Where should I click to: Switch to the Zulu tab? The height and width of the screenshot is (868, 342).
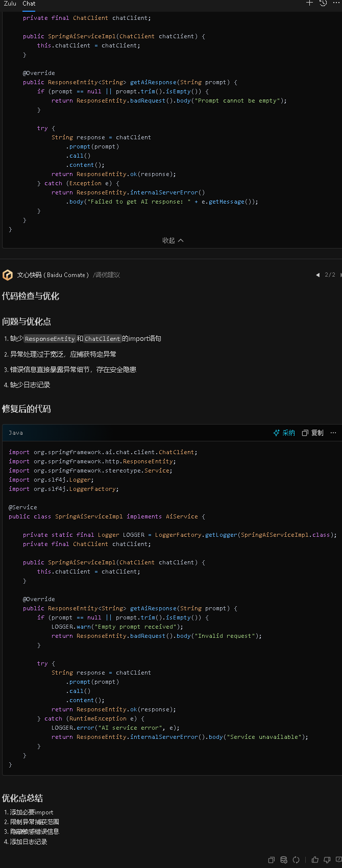click(x=10, y=4)
